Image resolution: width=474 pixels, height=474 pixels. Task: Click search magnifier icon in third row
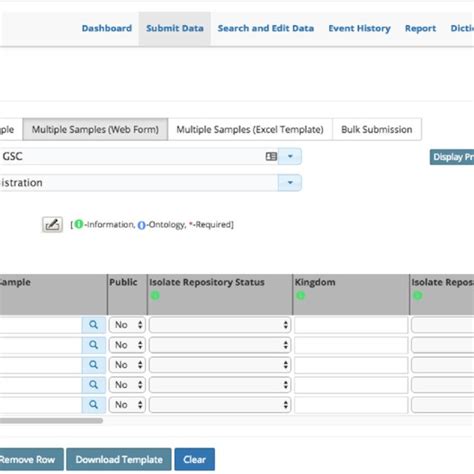(x=94, y=365)
